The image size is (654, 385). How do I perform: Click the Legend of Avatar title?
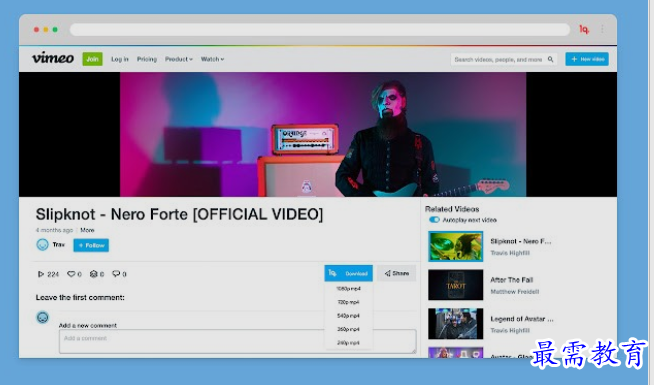click(x=522, y=319)
